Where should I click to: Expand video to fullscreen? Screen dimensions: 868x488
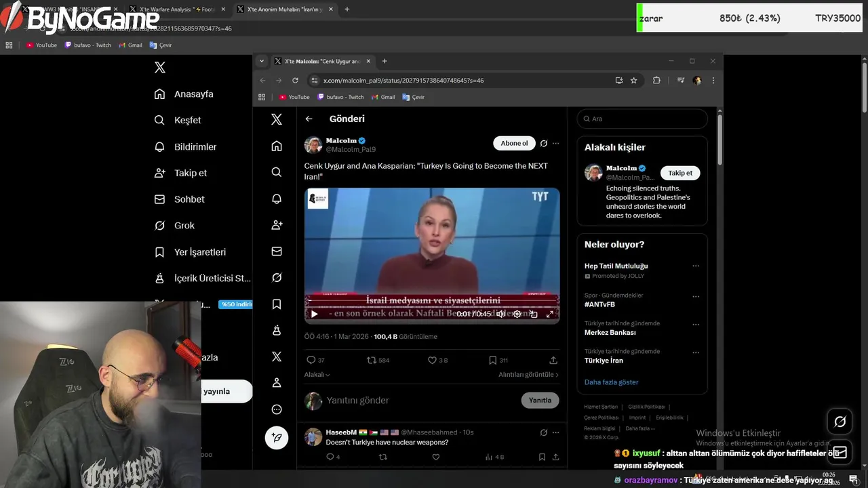[550, 314]
